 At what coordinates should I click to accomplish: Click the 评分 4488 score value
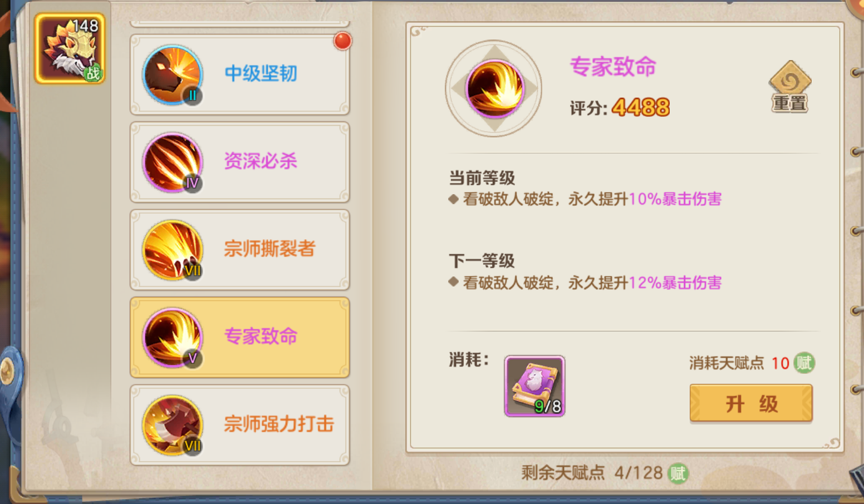[641, 107]
